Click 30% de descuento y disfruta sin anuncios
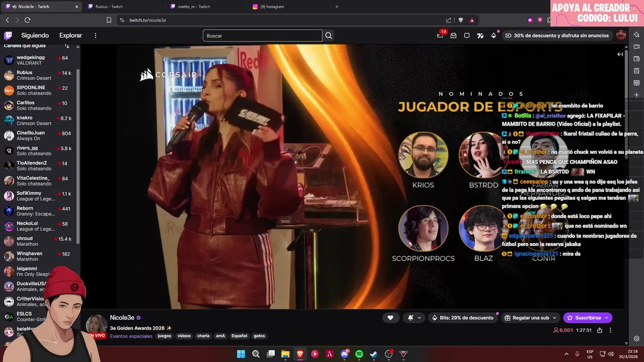The width and height of the screenshot is (644, 362). 557,36
